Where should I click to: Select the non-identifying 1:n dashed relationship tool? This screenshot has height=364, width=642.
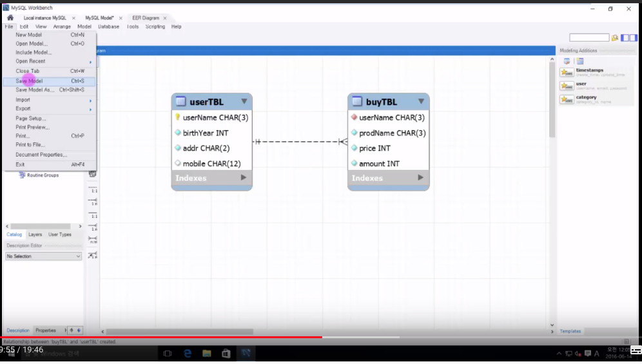click(93, 202)
